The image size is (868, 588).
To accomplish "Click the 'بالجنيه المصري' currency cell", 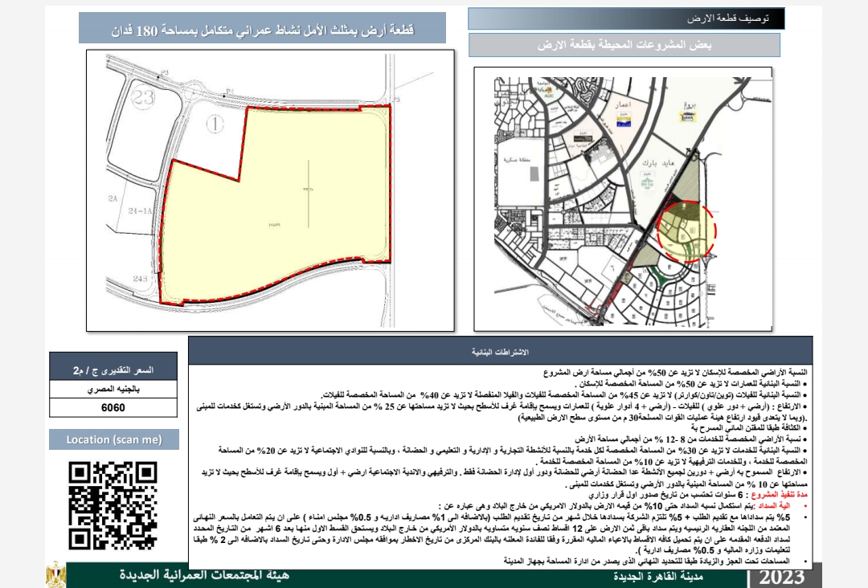I will (113, 389).
